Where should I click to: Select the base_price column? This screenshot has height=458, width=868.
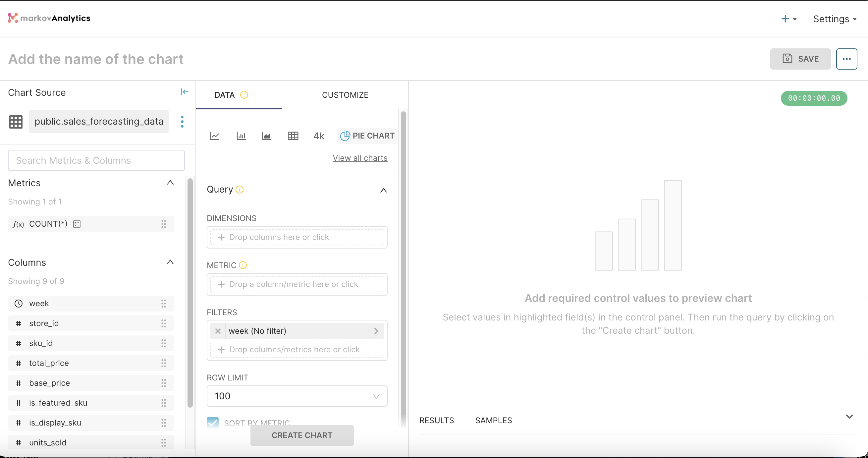91,383
